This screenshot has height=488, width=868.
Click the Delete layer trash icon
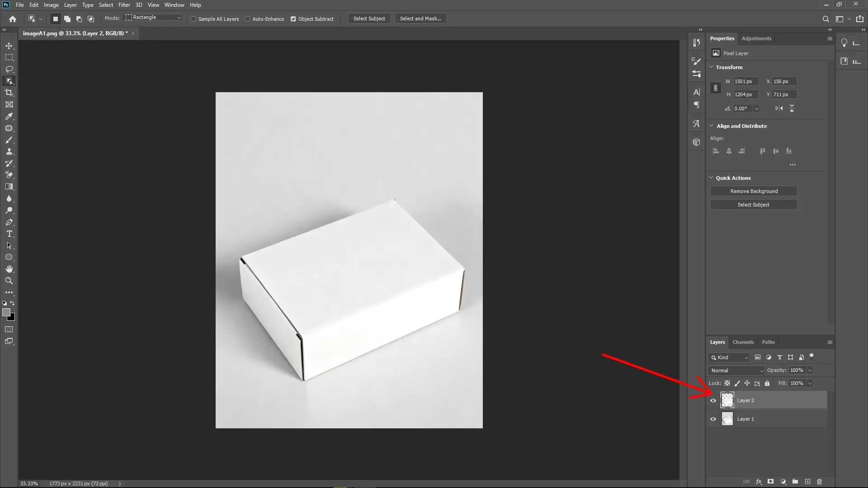click(x=819, y=482)
